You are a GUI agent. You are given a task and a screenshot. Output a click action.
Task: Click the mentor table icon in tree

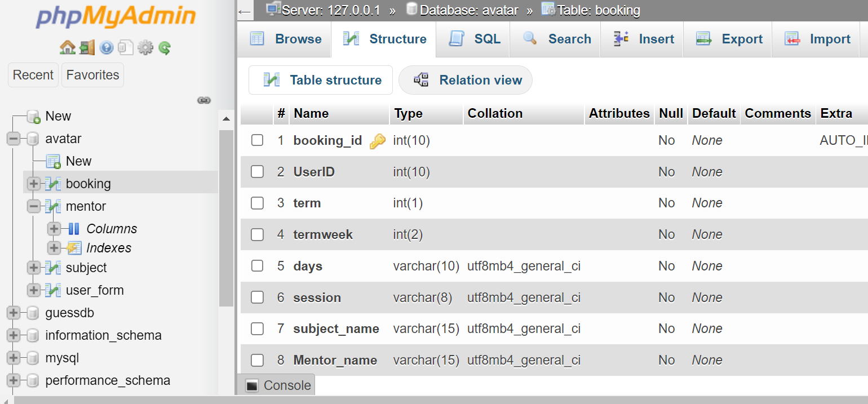coord(54,206)
